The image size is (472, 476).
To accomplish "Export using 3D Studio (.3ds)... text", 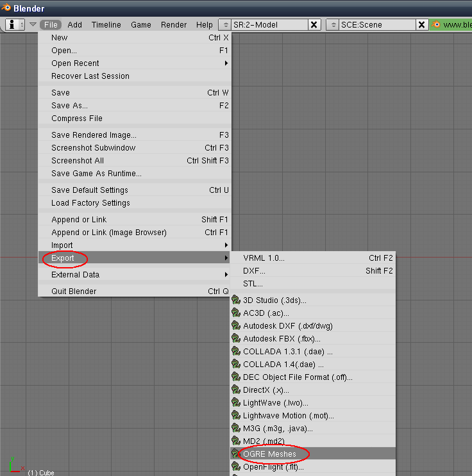I will [274, 300].
